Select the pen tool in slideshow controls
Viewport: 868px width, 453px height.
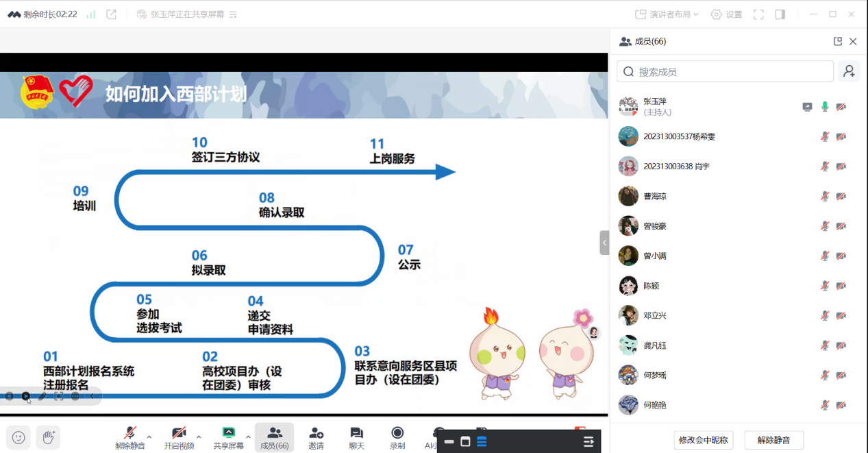tap(42, 396)
